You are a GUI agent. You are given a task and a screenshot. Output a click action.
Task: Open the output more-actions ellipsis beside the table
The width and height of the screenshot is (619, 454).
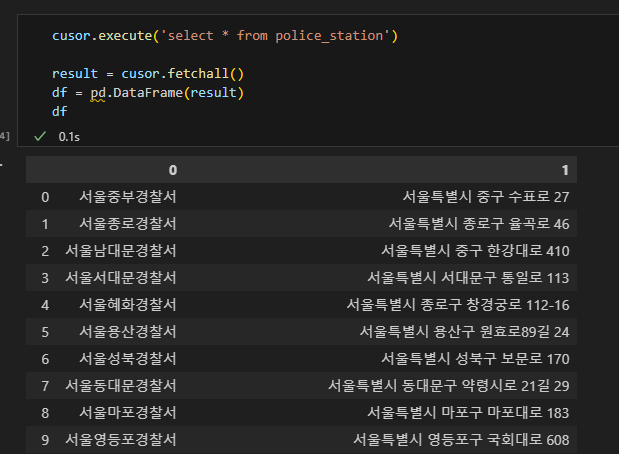(2, 164)
